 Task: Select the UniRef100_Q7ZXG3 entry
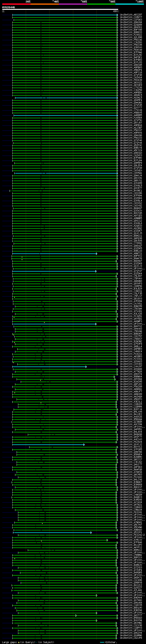click(131, 567)
